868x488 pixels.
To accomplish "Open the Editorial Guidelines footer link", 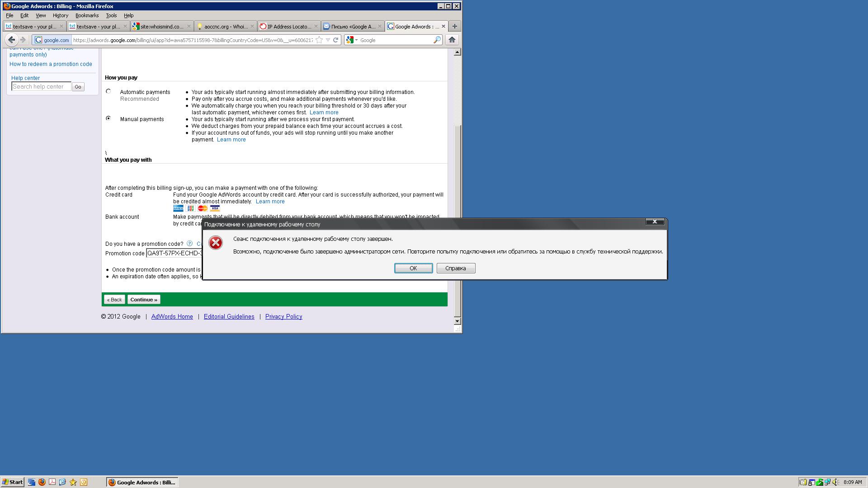I will pos(229,317).
